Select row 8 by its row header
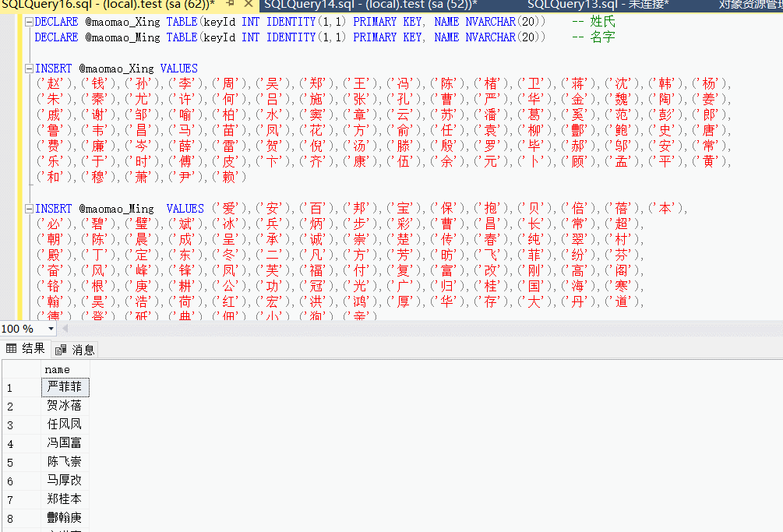The image size is (783, 532). (x=22, y=519)
